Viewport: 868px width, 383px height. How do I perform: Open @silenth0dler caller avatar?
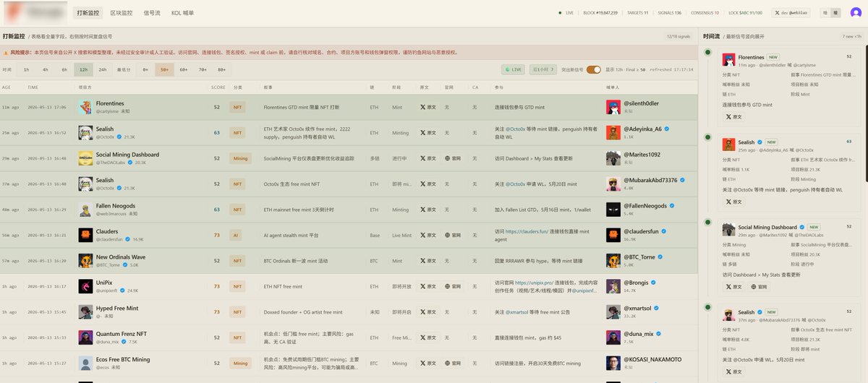(x=613, y=107)
